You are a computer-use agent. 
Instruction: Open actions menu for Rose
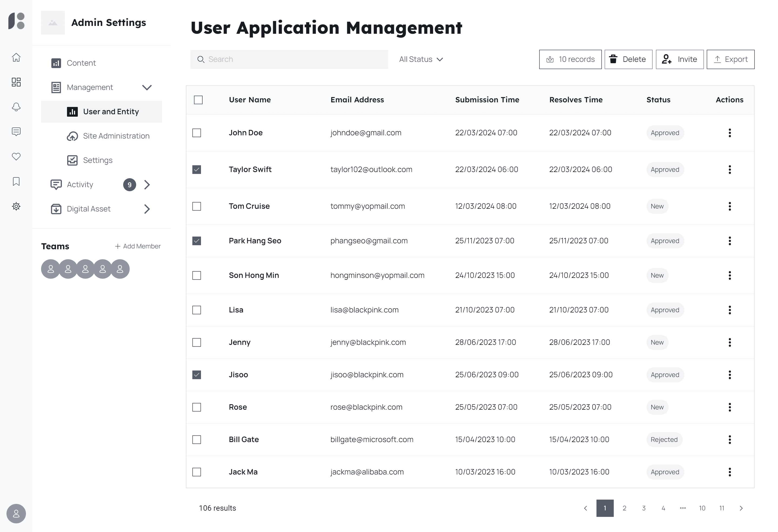pyautogui.click(x=729, y=407)
